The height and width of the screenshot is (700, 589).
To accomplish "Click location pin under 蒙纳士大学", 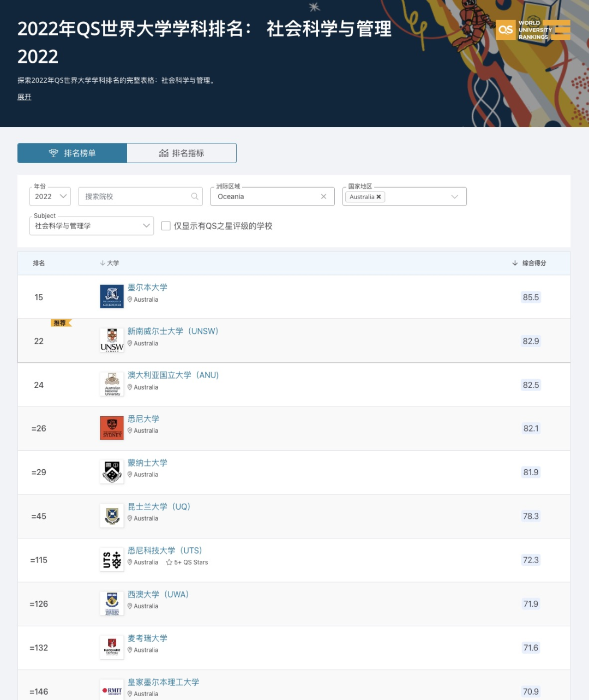I will point(130,475).
